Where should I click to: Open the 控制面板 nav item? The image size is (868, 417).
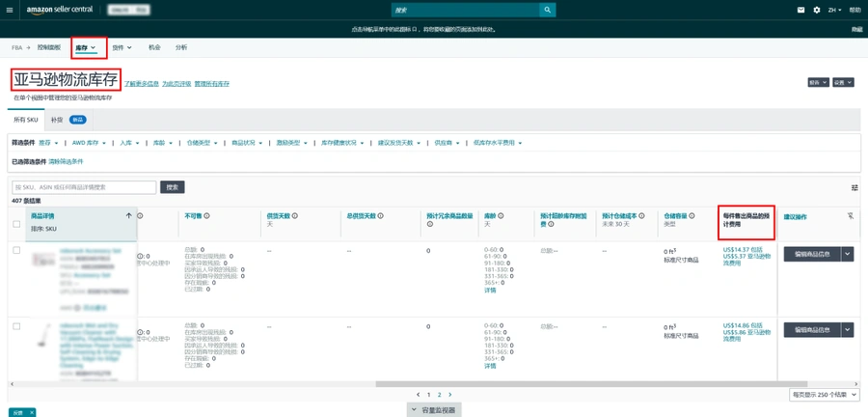click(49, 47)
